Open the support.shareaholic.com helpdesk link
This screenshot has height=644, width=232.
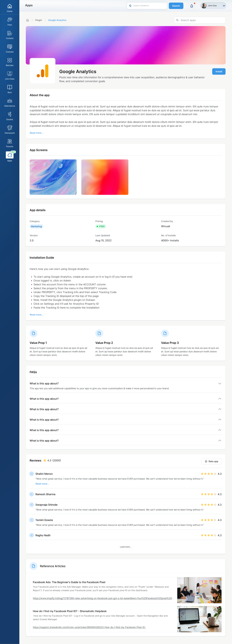89,627
